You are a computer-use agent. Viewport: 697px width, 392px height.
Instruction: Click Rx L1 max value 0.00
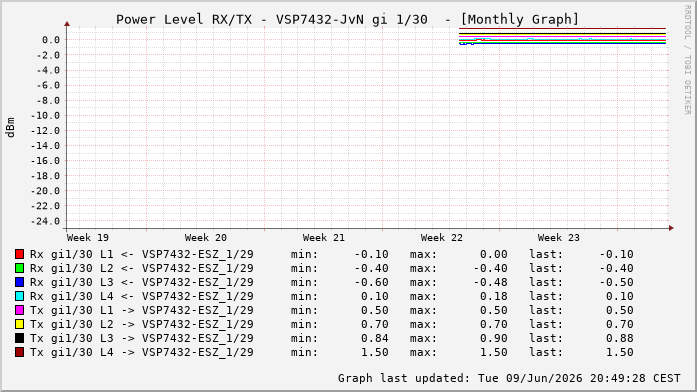494,254
